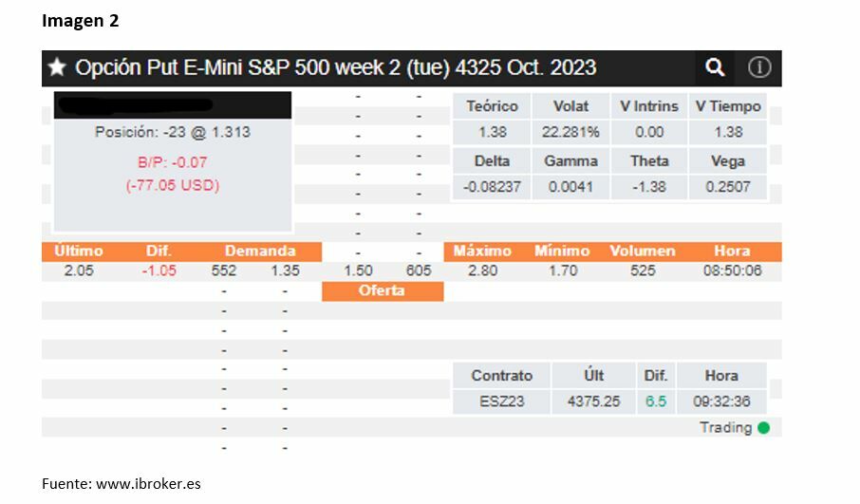Click the Theta label

[x=649, y=161]
